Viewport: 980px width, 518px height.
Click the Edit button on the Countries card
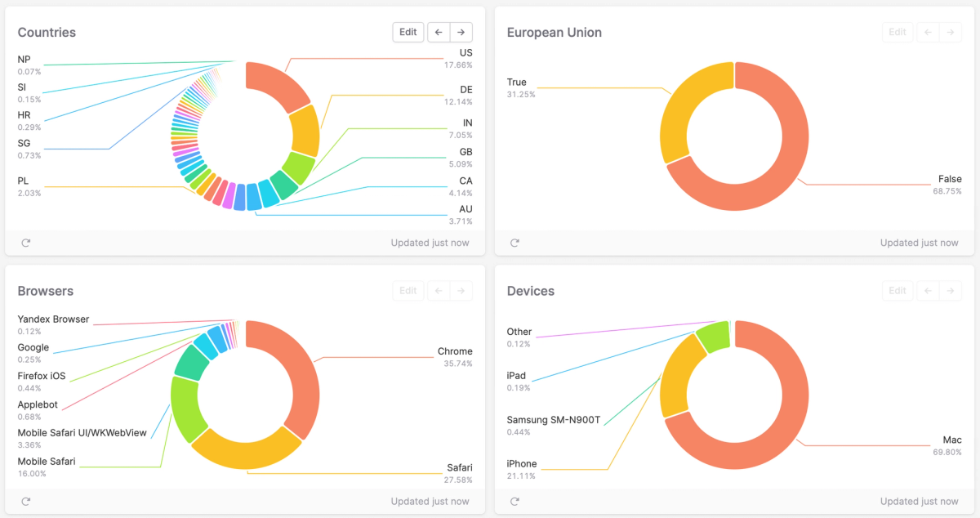408,32
